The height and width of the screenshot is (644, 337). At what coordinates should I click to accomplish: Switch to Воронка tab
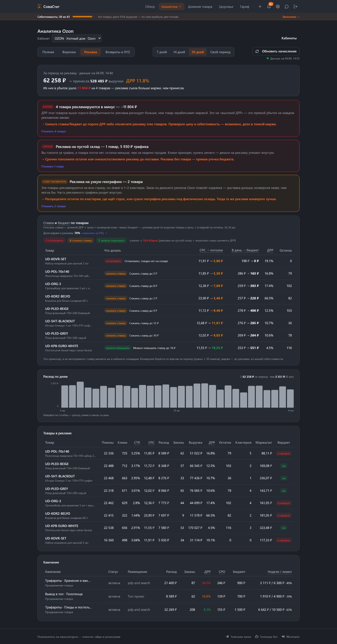pyautogui.click(x=69, y=52)
